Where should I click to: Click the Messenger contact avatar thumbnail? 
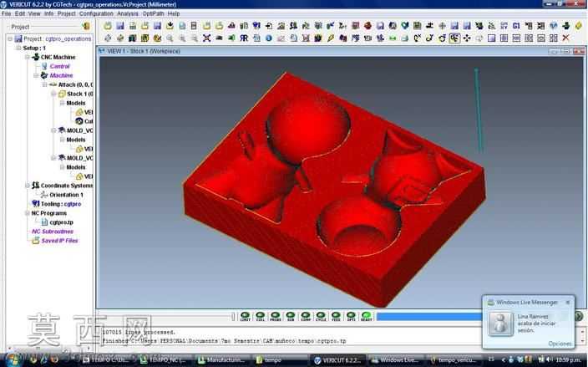click(500, 324)
